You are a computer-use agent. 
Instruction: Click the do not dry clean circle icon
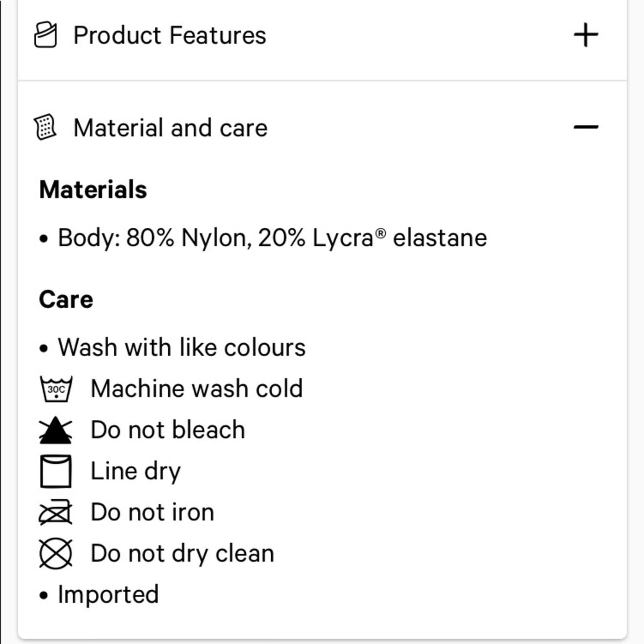pyautogui.click(x=56, y=554)
